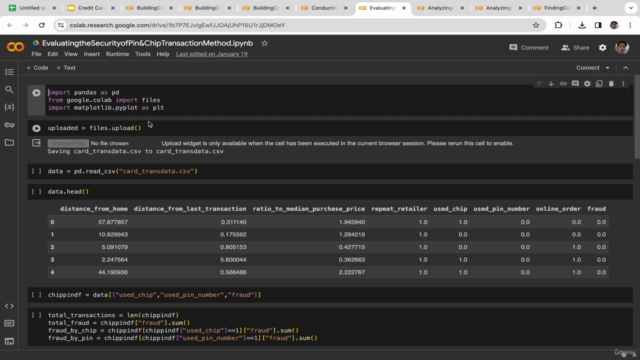Delete cell trash icon

(611, 84)
